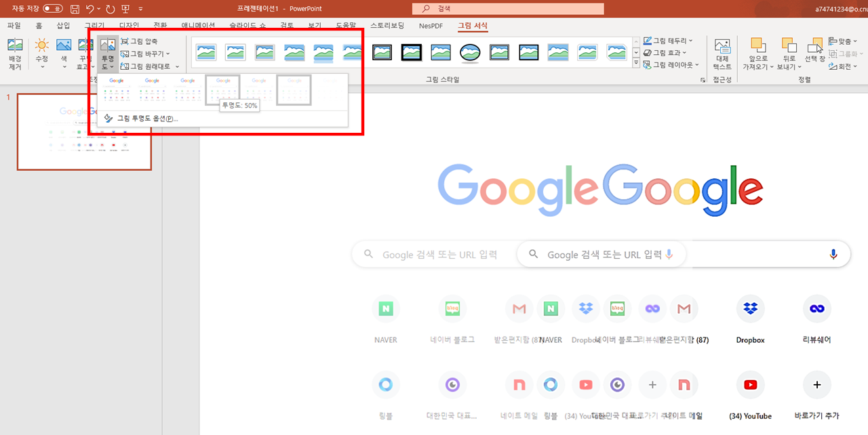The width and height of the screenshot is (868, 435).
Task: Open the 그림 바꾸기 dropdown
Action: coord(145,54)
